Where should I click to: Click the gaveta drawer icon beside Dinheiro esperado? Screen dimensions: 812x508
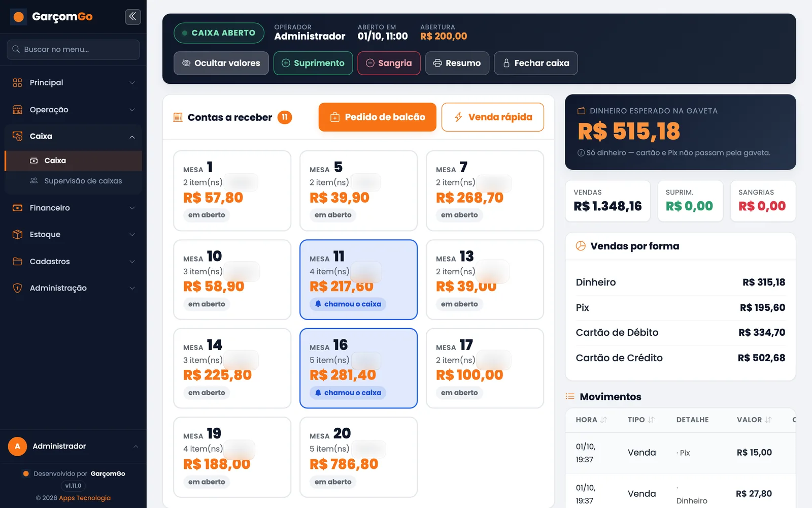[x=582, y=111]
